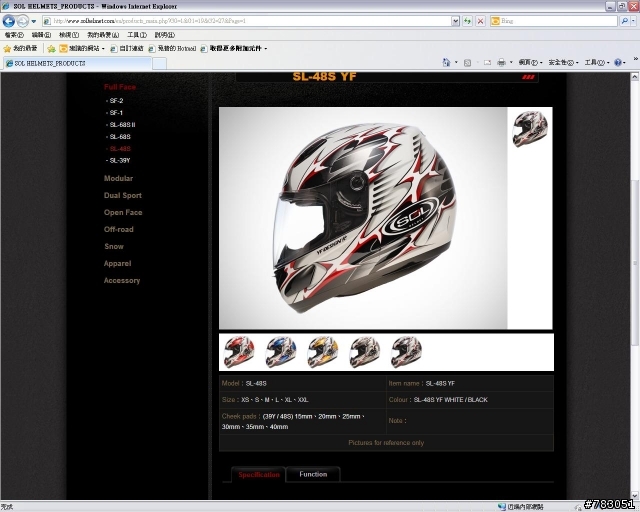Choose the blue helmet color thumbnail
Image resolution: width=640 pixels, height=512 pixels.
(281, 352)
